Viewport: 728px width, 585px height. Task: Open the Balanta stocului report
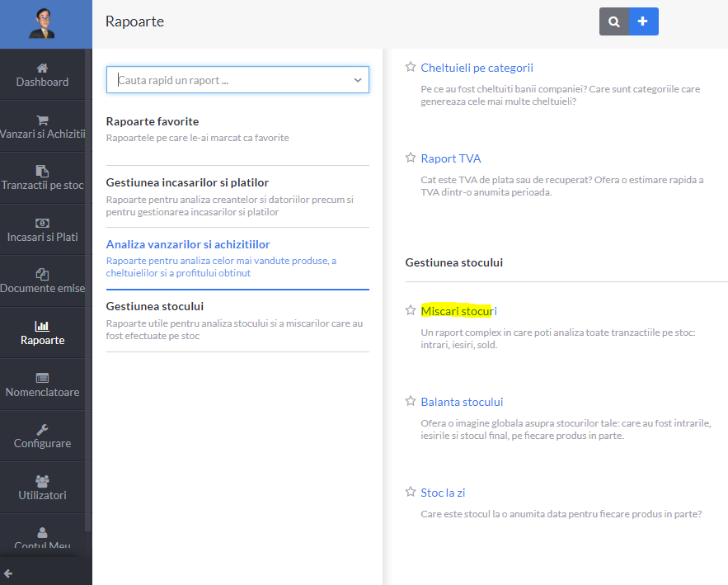click(x=462, y=402)
